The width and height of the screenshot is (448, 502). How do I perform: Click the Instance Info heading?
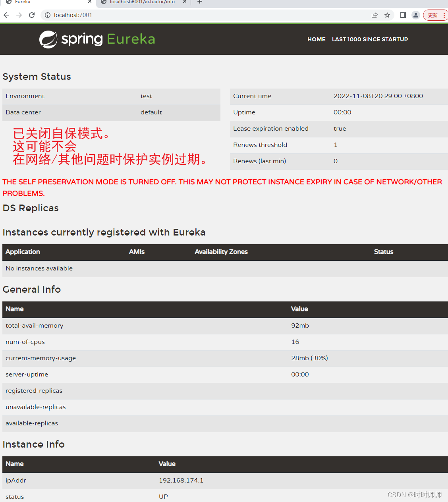click(x=33, y=444)
